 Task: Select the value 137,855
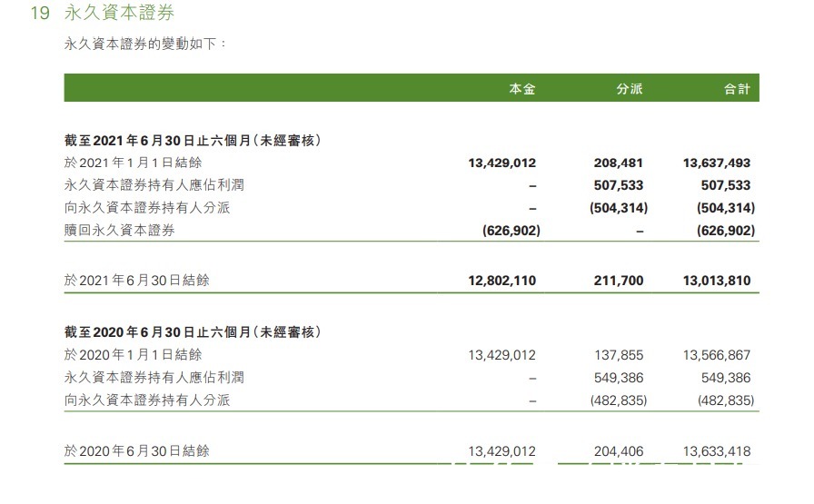click(x=619, y=355)
